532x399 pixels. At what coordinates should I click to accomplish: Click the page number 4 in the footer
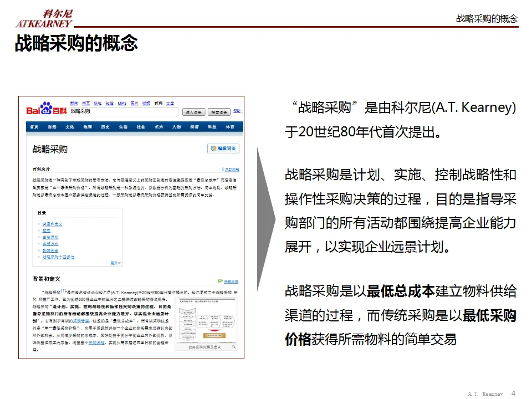[x=513, y=393]
